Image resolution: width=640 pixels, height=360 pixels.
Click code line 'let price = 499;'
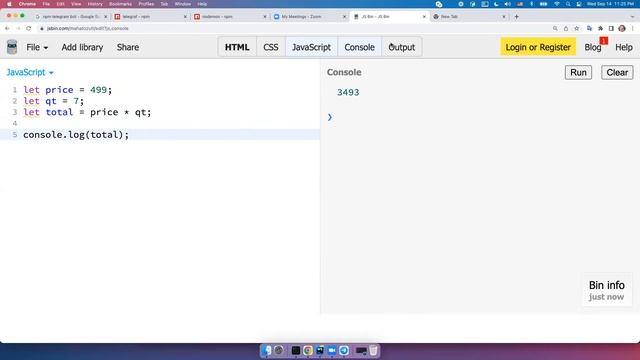67,90
